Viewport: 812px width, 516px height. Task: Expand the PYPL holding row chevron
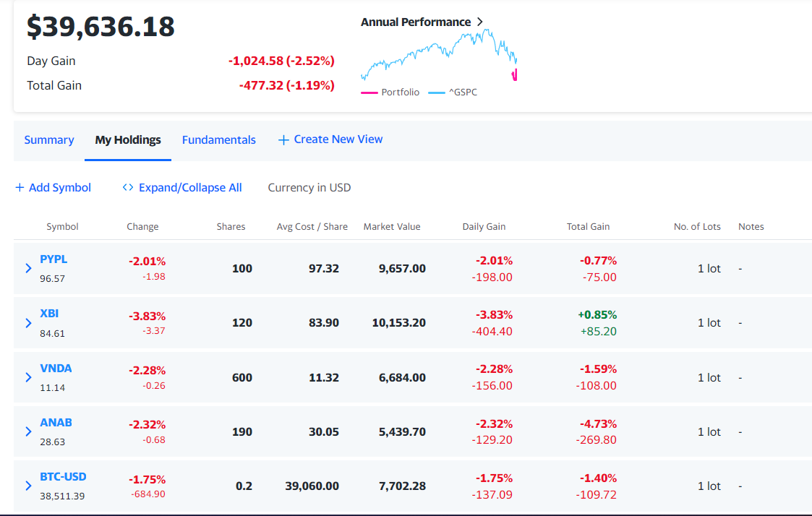click(x=28, y=268)
